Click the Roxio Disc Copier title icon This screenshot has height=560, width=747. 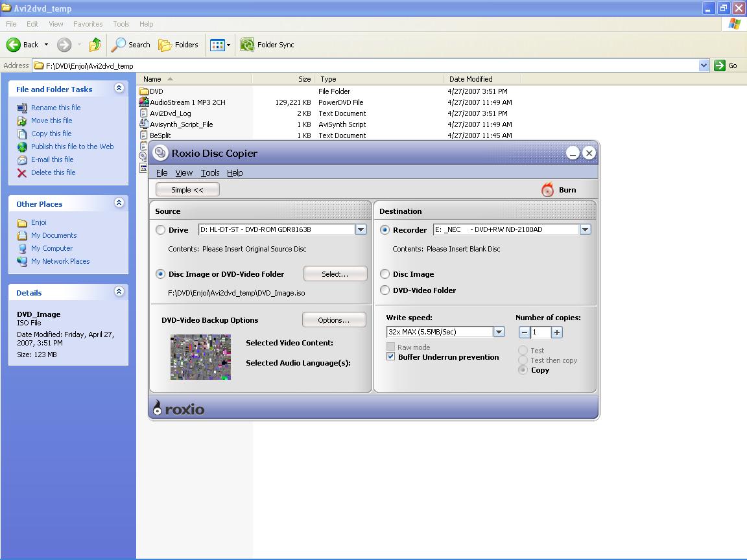tap(161, 153)
